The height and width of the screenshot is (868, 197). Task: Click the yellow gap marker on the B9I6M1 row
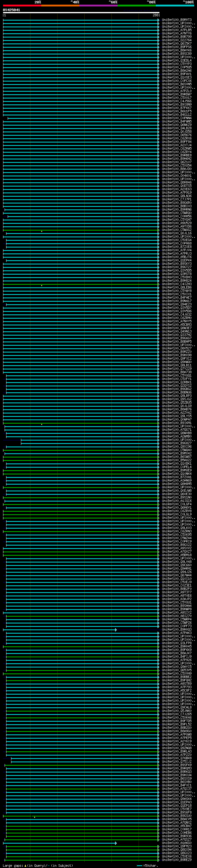(42, 424)
